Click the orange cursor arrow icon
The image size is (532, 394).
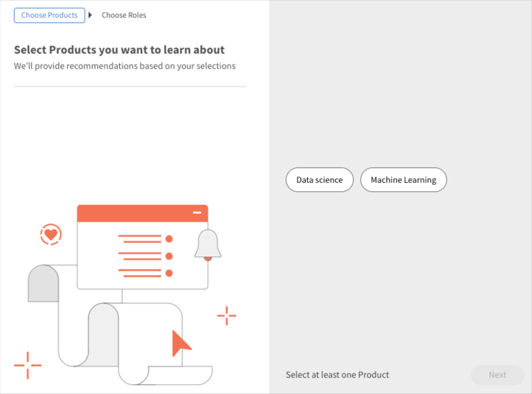181,343
